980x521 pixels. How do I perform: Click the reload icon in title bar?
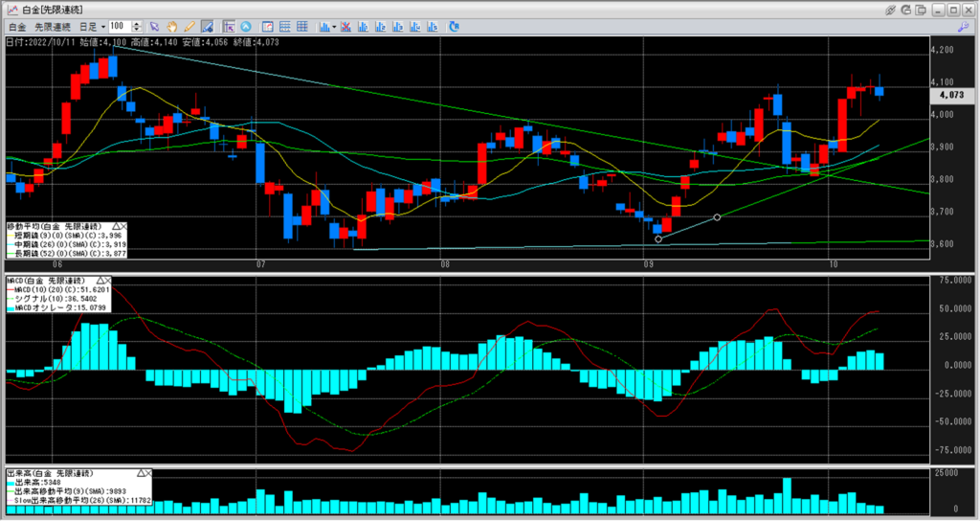906,10
